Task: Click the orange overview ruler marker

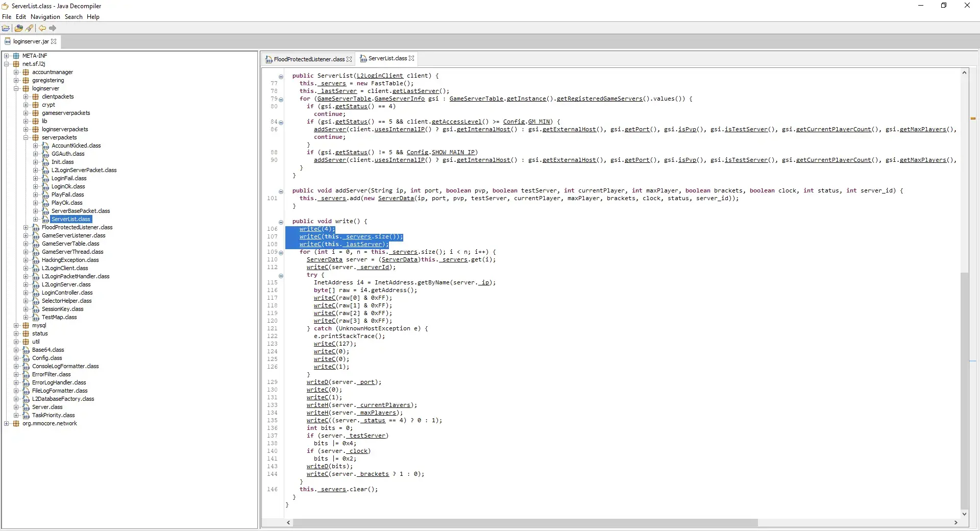Action: pos(973,118)
